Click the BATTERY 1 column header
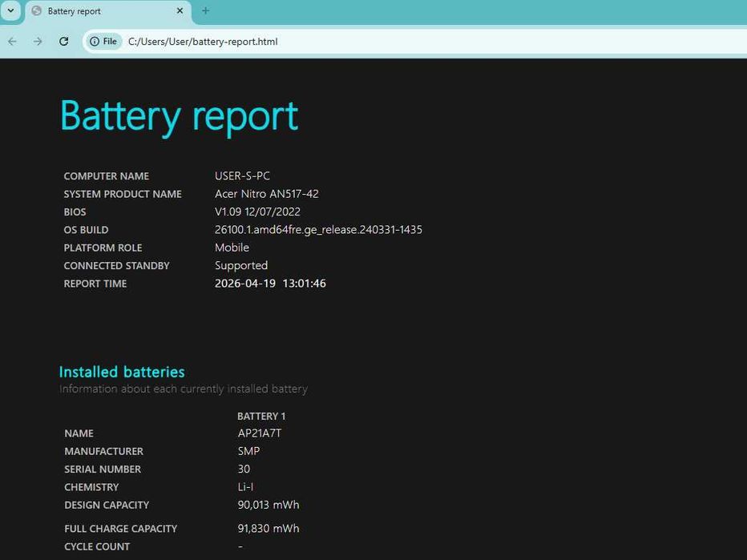Image resolution: width=747 pixels, height=560 pixels. 261,416
